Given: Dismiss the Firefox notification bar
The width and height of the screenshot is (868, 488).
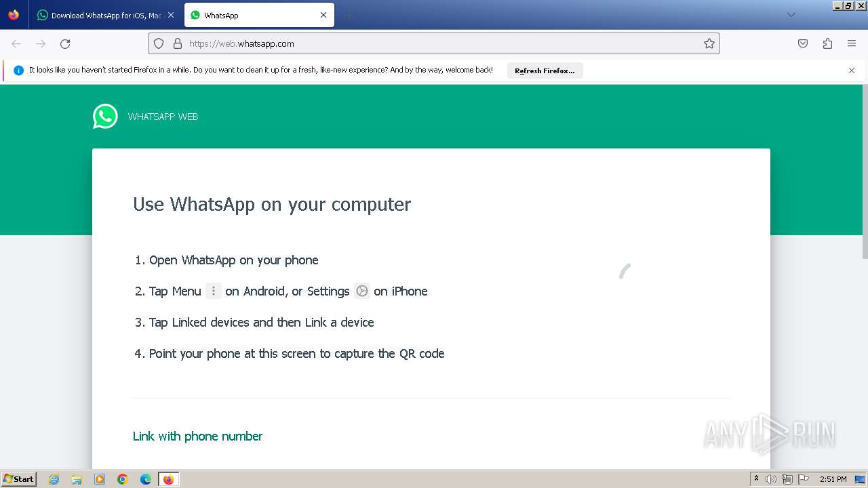Looking at the screenshot, I should coord(852,70).
